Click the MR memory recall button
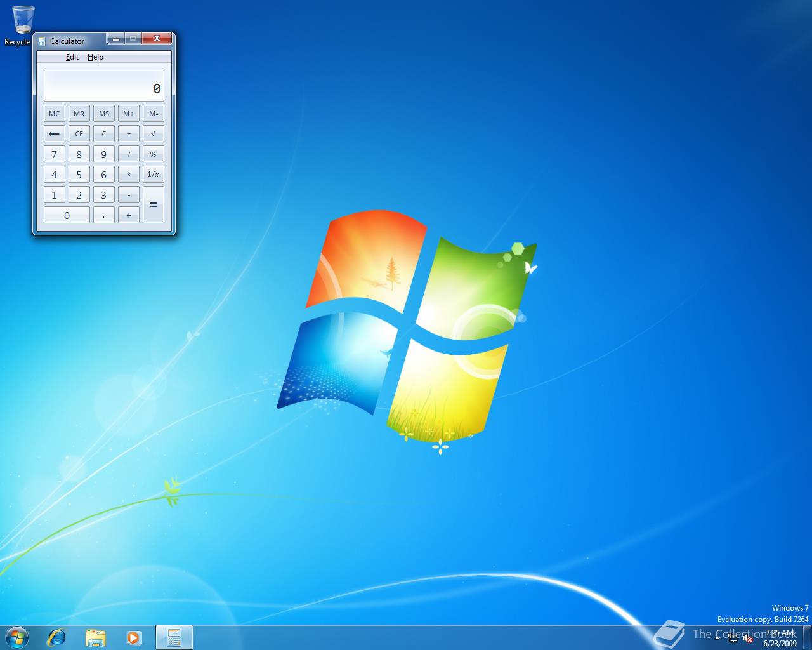Viewport: 812px width, 650px height. (x=79, y=114)
